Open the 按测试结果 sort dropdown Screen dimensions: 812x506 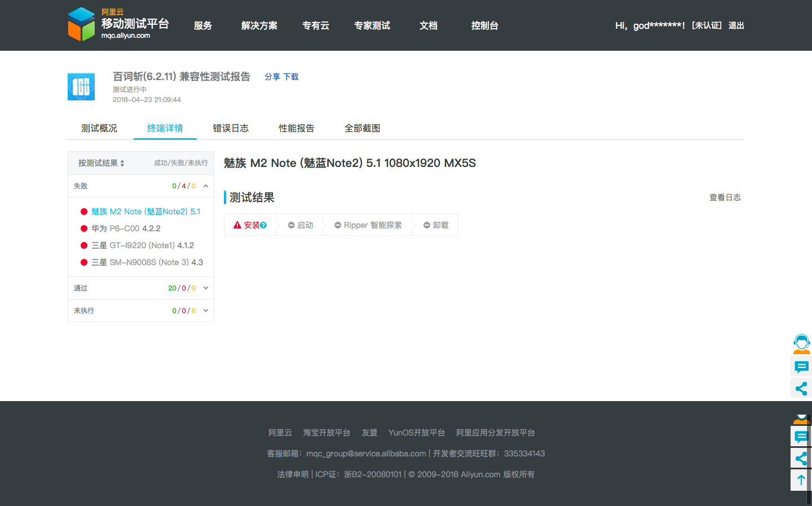101,163
